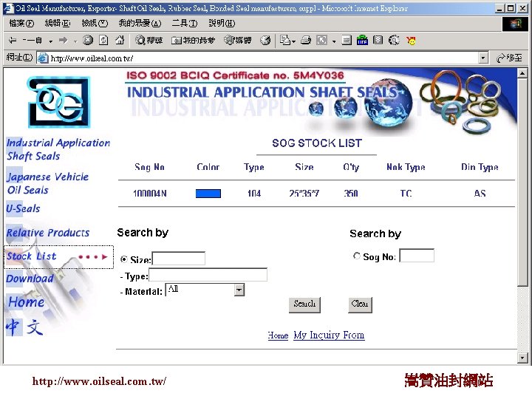Click the IE window title bar icon
Screen dimensions: 532x399
coord(8,8)
